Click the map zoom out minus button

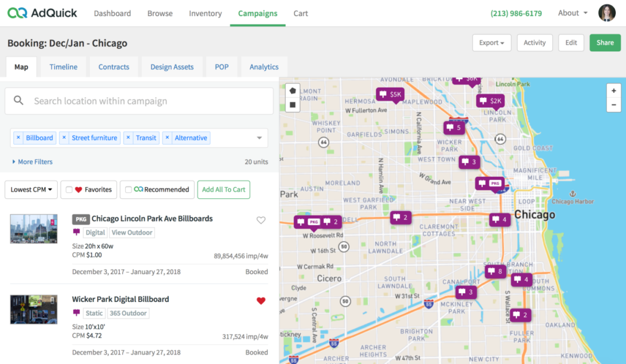pos(613,105)
